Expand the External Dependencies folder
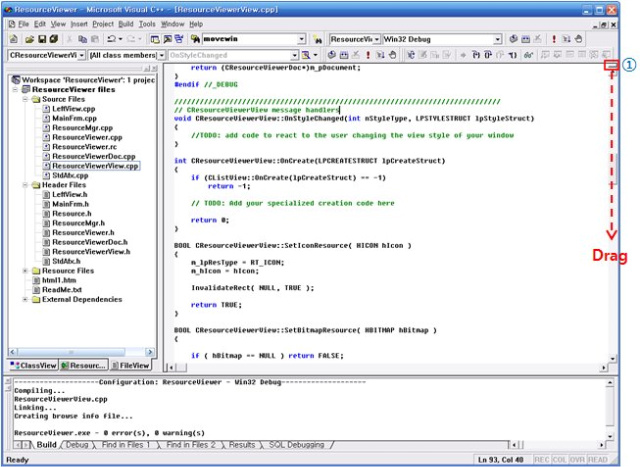Screen dimensions: 640x467 [x=25, y=299]
